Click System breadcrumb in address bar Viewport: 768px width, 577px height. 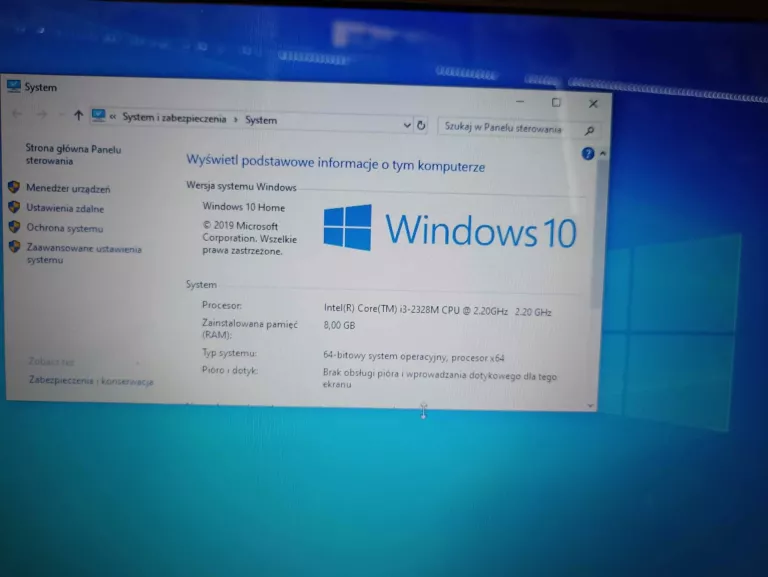click(x=261, y=120)
